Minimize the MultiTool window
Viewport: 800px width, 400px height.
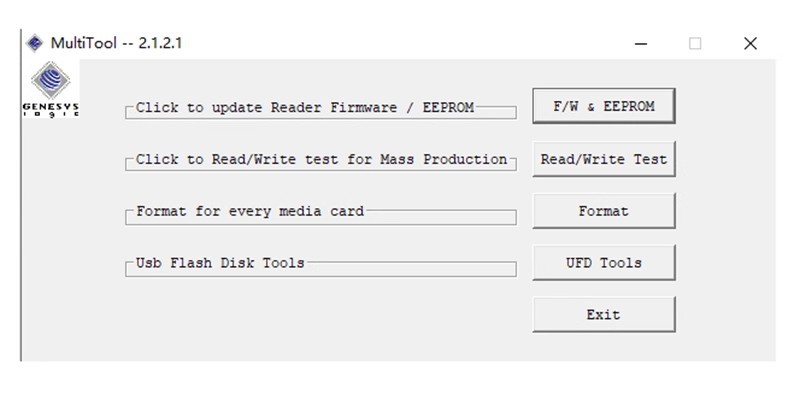coord(641,44)
